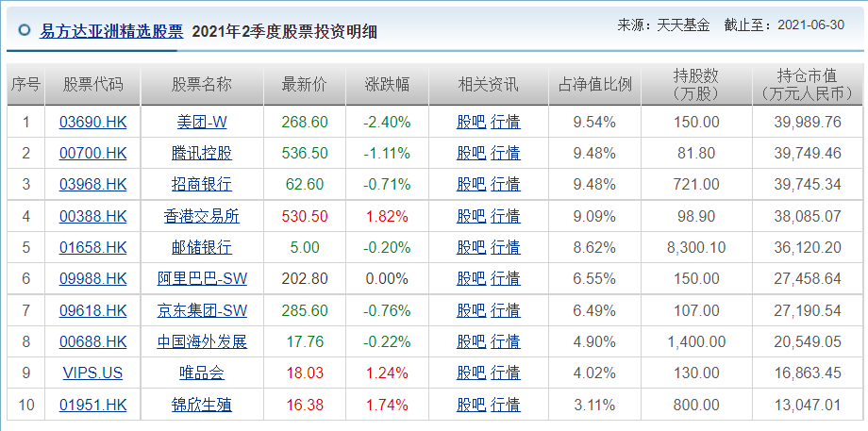Open stock code 03968.HK
868x431 pixels.
pos(93,184)
